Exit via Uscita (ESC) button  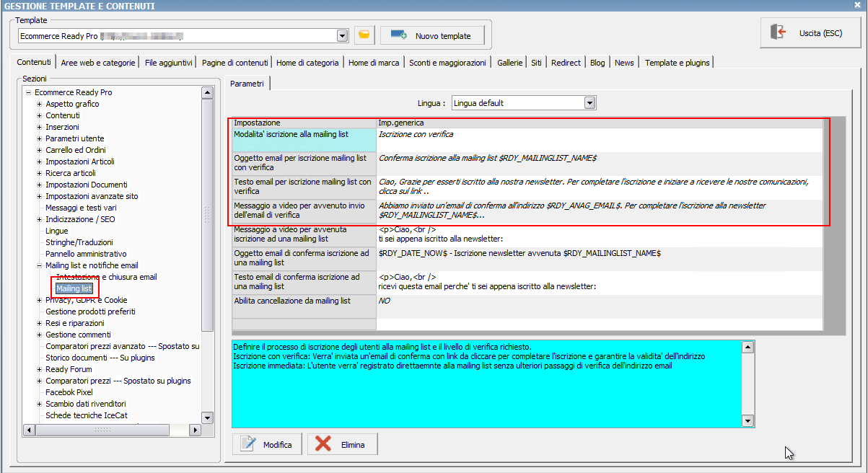coord(811,33)
